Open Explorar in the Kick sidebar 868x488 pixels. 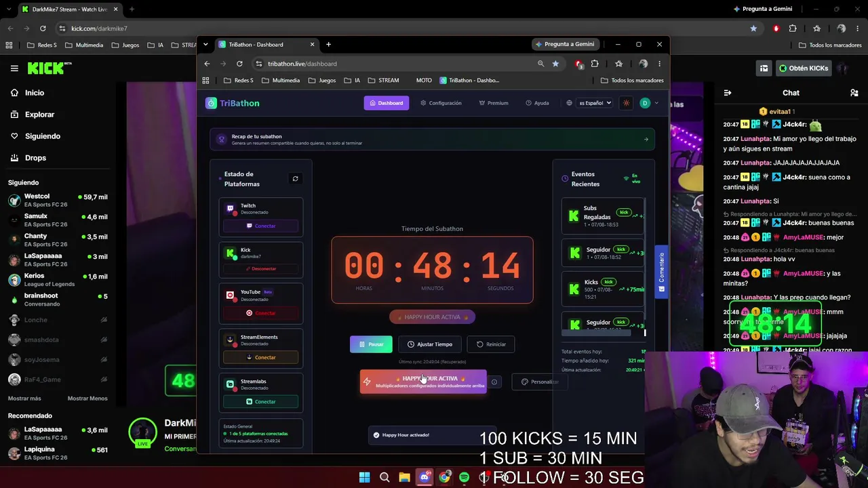pyautogui.click(x=32, y=115)
